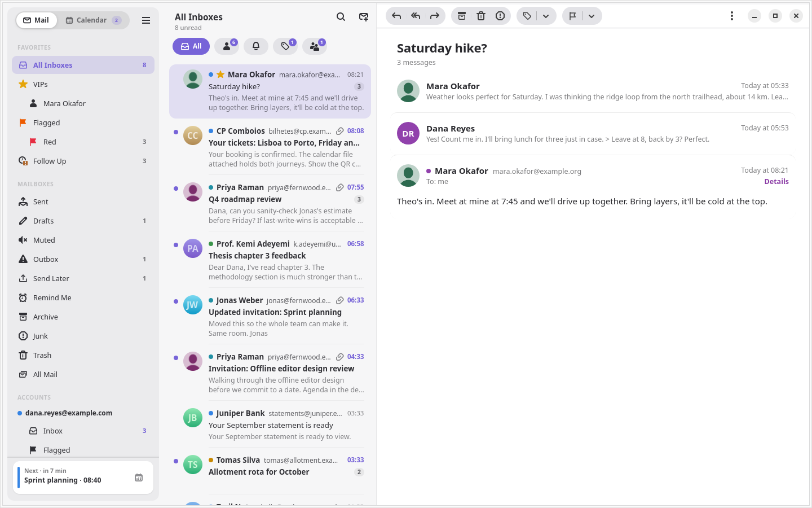Open Thesis chapter 3 feedback email
Image resolution: width=812 pixels, height=508 pixels.
pyautogui.click(x=270, y=260)
